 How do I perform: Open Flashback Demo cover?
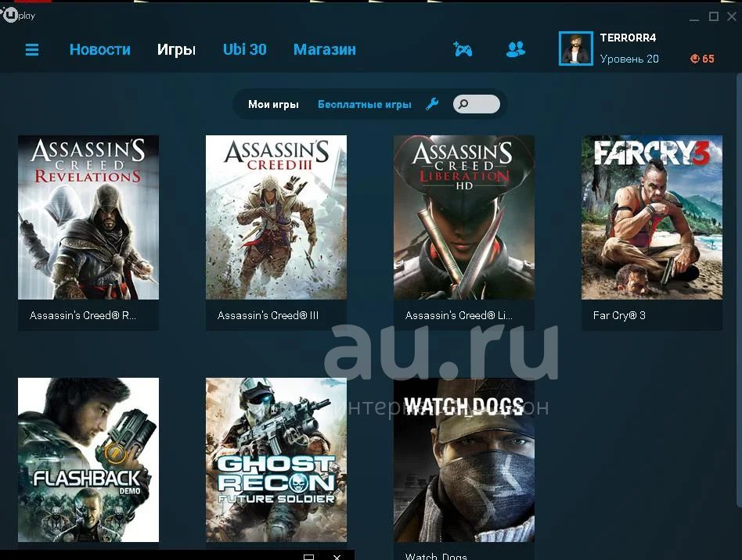click(88, 460)
